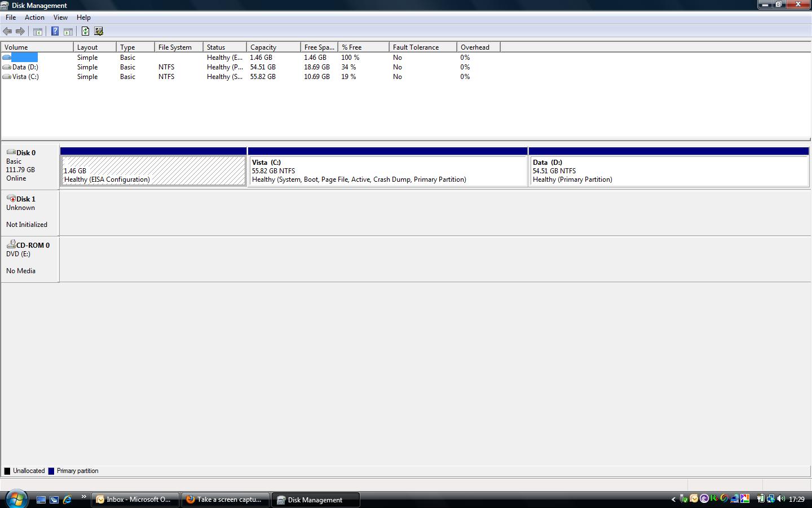The height and width of the screenshot is (508, 812).
Task: Sort by the Layout column header
Action: [x=95, y=47]
